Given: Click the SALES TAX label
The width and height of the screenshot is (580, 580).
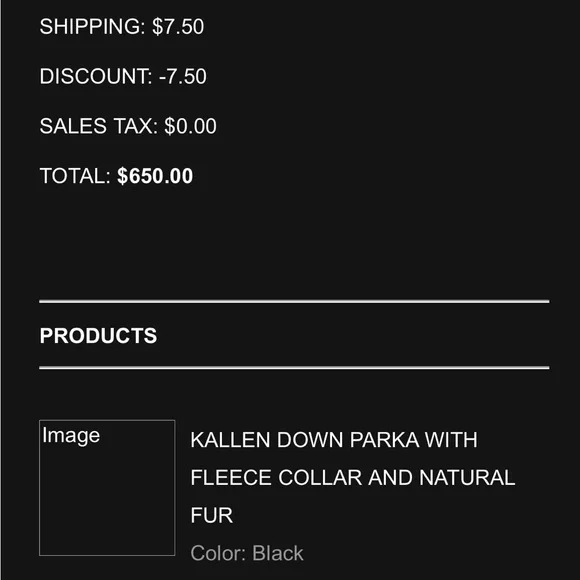Looking at the screenshot, I should point(99,126).
